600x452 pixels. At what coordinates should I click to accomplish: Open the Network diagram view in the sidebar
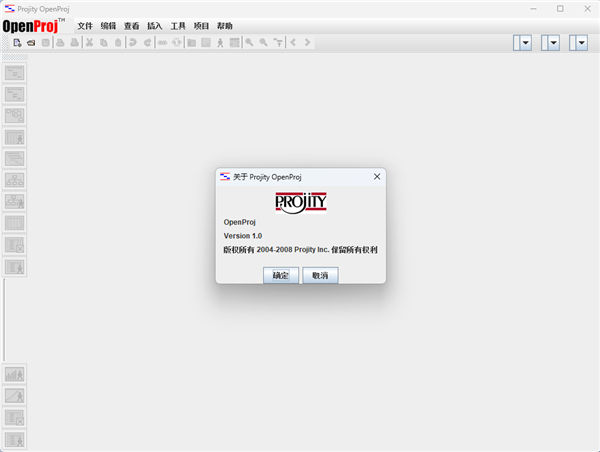pos(15,115)
